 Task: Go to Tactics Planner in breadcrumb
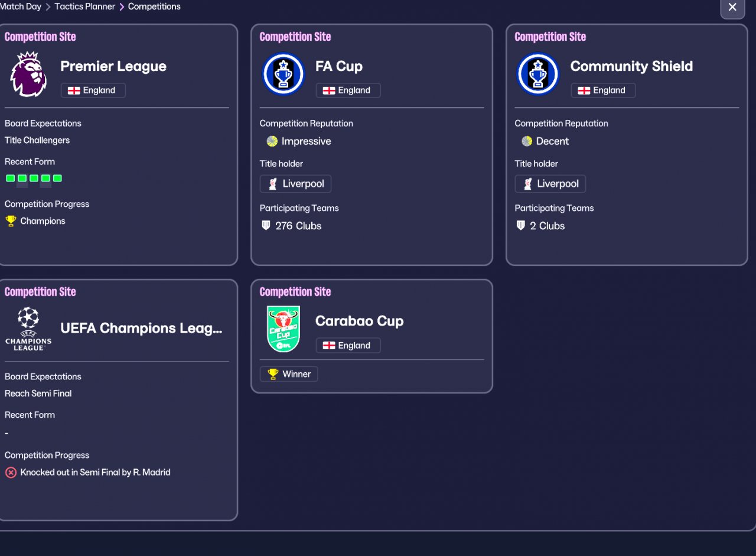(85, 6)
